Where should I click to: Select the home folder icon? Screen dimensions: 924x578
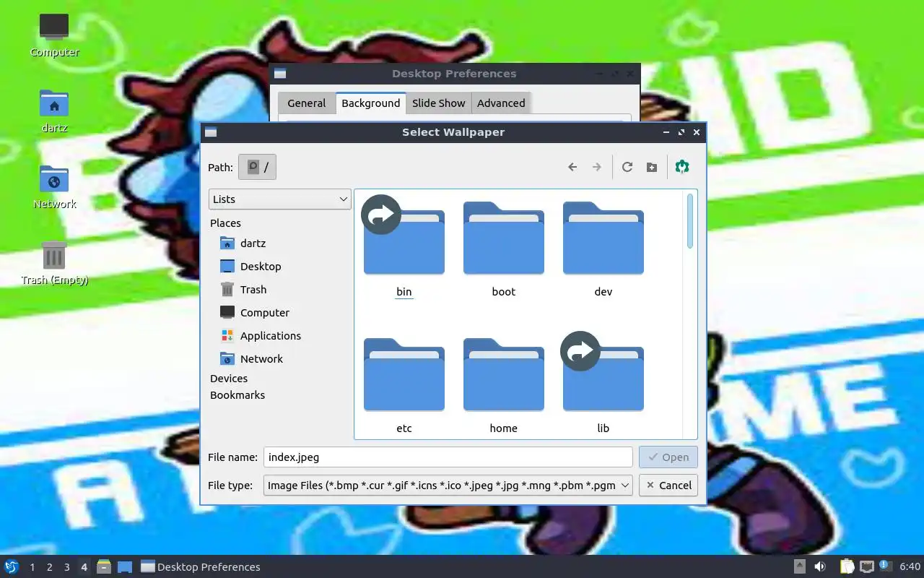[504, 375]
